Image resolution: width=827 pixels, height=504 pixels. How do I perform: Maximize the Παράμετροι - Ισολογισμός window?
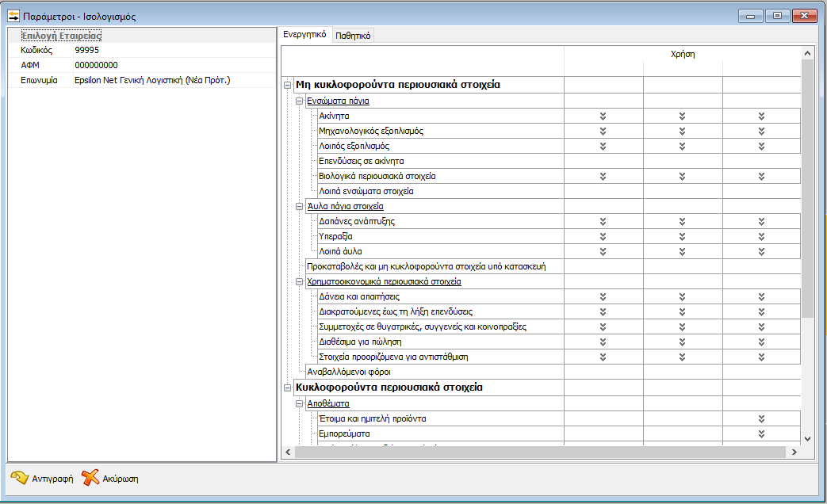777,16
